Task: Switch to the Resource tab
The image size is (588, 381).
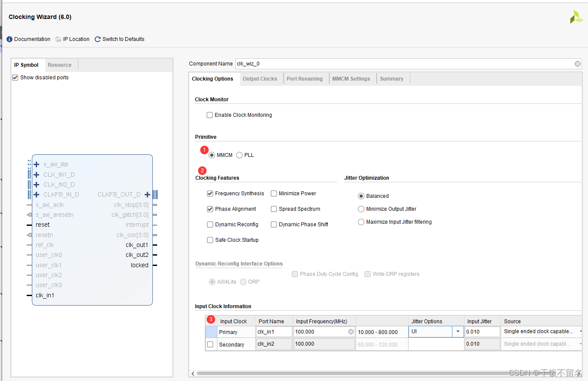Action: point(59,65)
